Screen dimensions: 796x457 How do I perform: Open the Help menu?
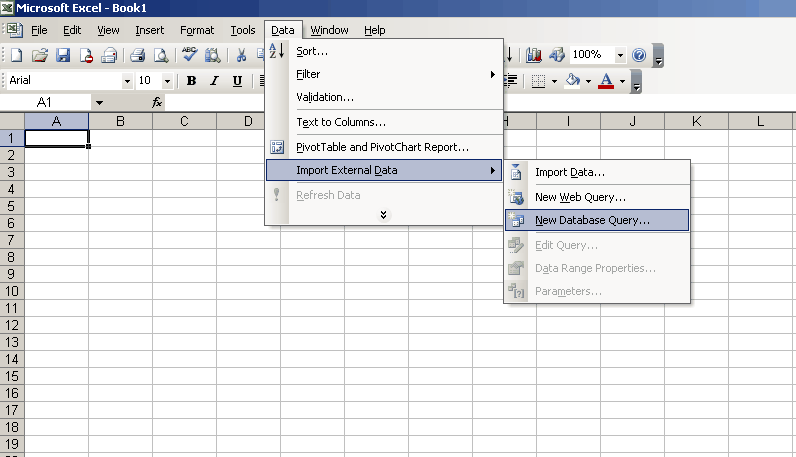(x=375, y=30)
